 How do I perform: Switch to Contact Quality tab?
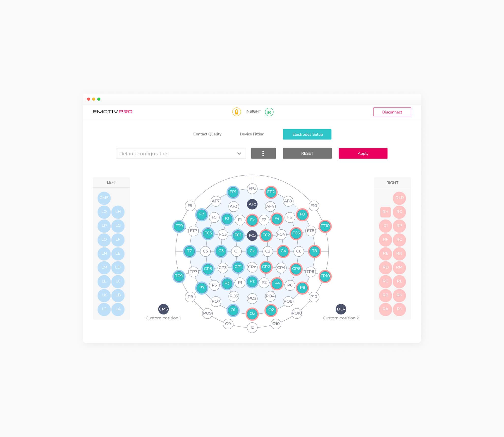(208, 134)
